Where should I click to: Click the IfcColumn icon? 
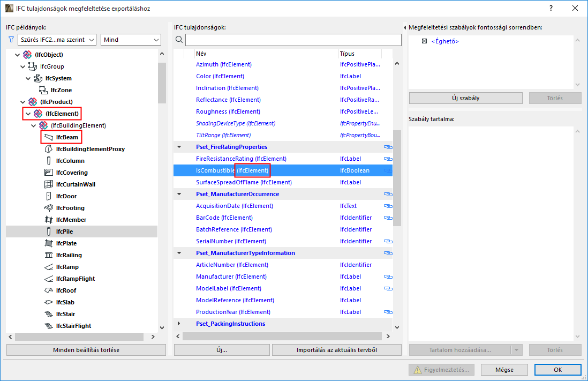coord(48,161)
